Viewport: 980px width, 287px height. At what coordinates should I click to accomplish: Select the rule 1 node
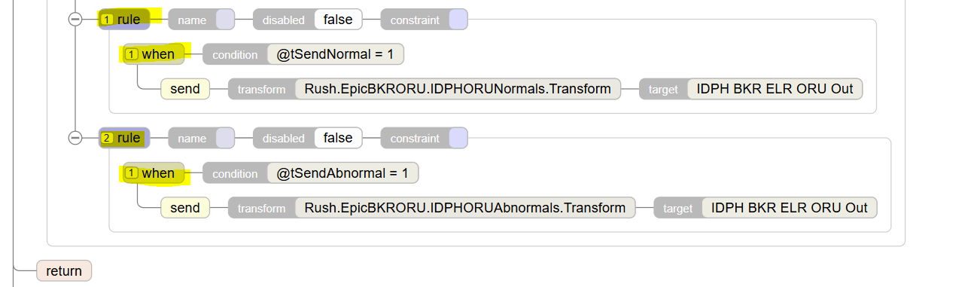pyautogui.click(x=125, y=20)
